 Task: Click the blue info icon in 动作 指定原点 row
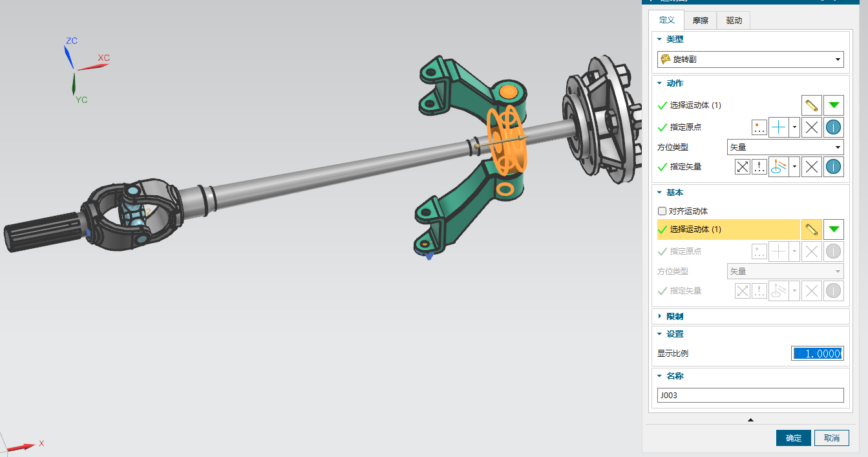coord(834,128)
